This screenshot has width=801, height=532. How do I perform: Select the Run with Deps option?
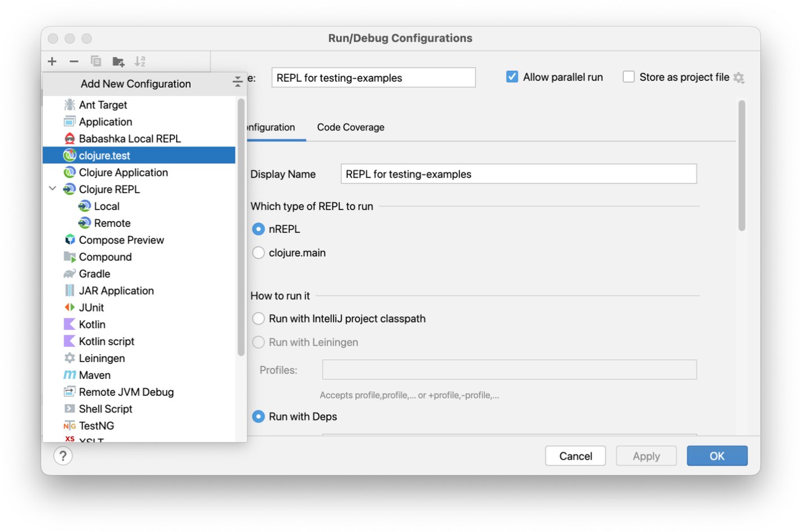pyautogui.click(x=258, y=417)
